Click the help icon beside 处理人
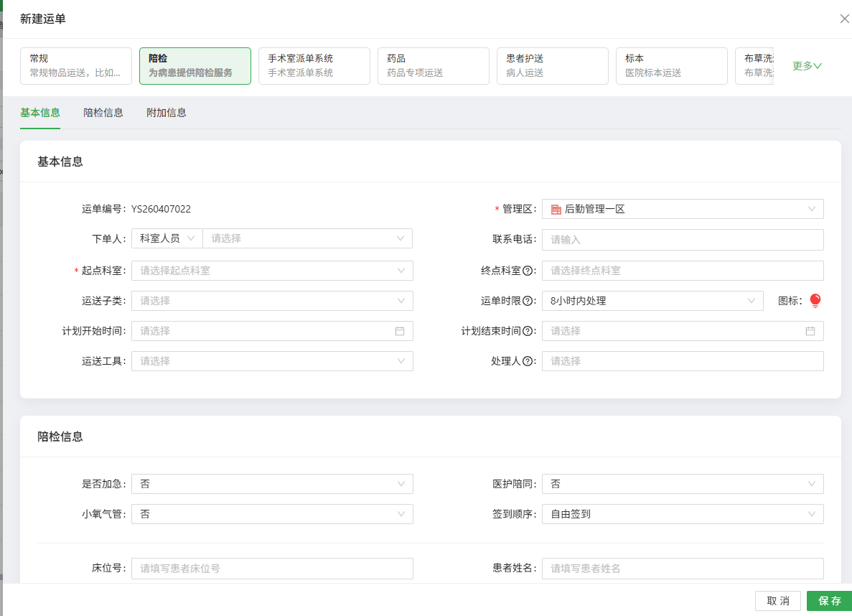This screenshot has height=616, width=852. [x=528, y=361]
